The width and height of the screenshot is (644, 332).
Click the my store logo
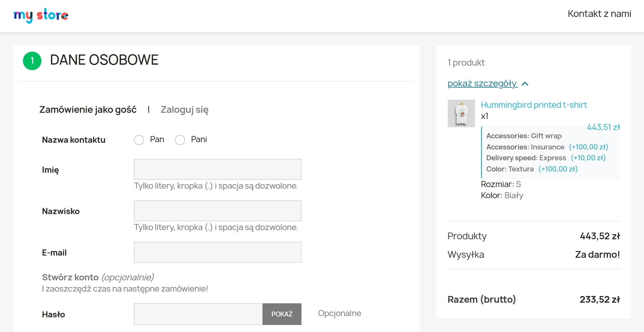41,15
